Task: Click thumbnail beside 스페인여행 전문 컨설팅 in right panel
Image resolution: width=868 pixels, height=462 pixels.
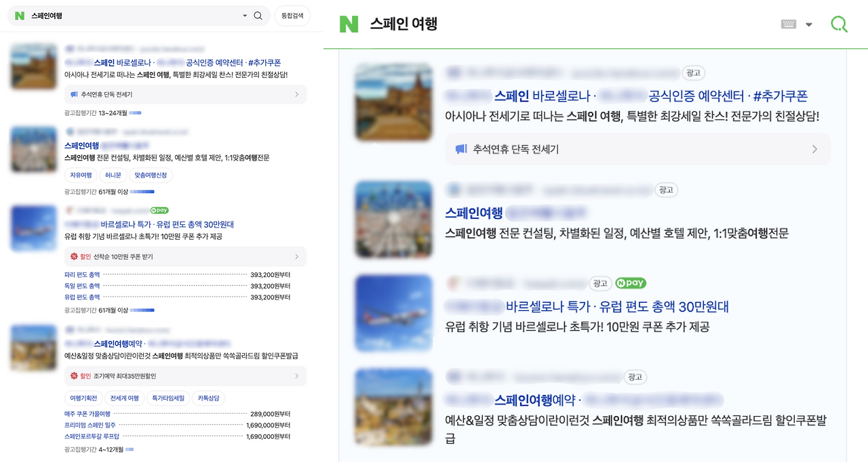Action: pyautogui.click(x=393, y=219)
